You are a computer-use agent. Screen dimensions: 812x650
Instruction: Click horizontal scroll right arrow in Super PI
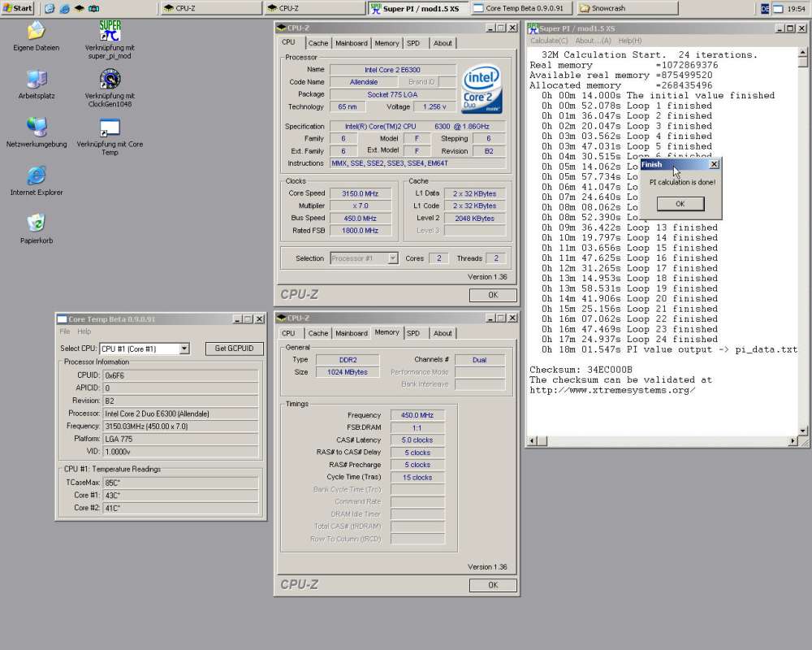[x=793, y=441]
